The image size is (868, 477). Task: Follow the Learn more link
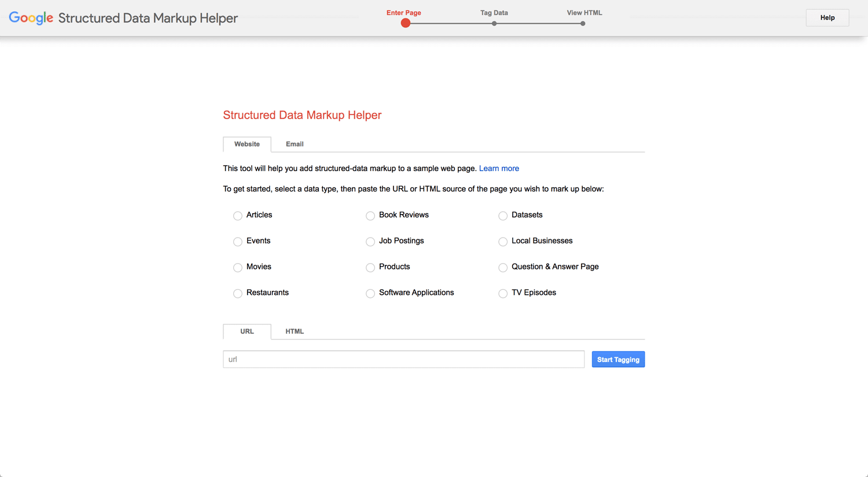coord(499,168)
